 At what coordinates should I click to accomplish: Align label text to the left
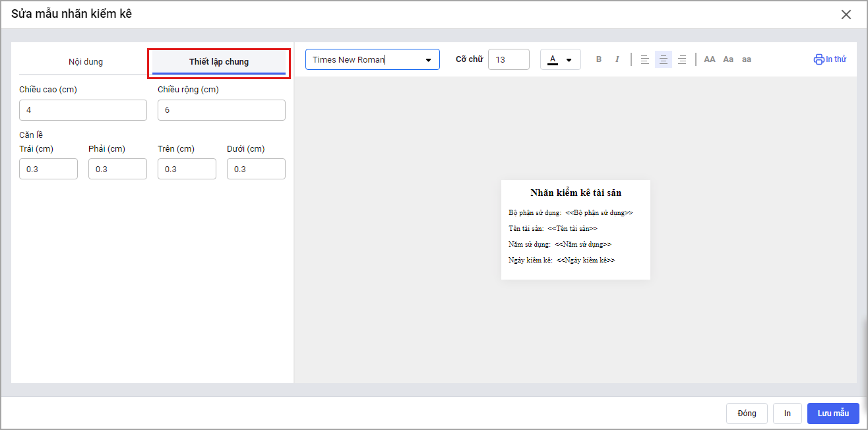[644, 59]
